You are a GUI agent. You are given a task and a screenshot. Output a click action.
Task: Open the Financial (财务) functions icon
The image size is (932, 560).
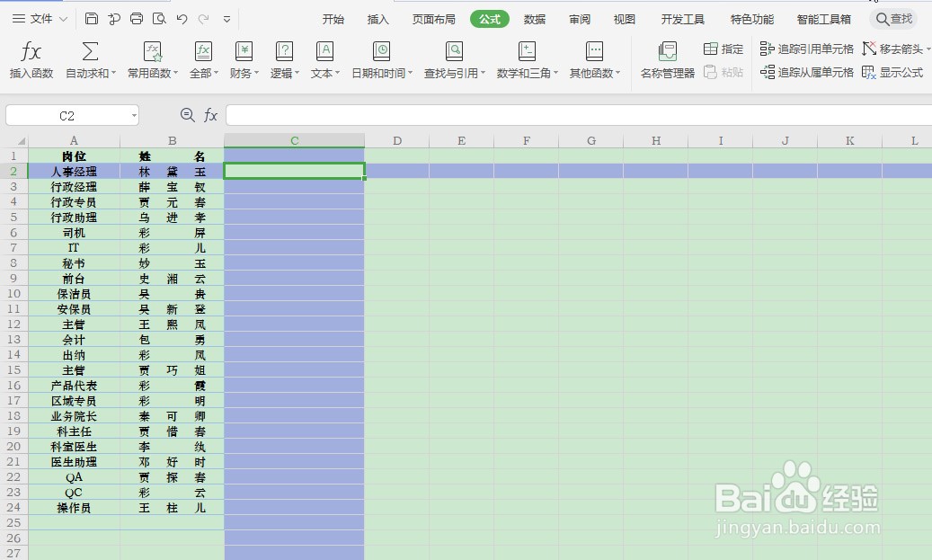coord(244,52)
